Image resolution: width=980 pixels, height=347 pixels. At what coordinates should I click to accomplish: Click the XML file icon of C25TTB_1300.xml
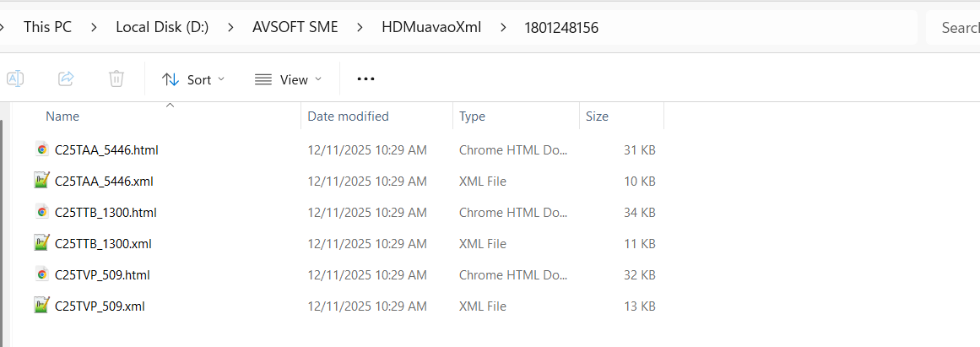pyautogui.click(x=41, y=243)
